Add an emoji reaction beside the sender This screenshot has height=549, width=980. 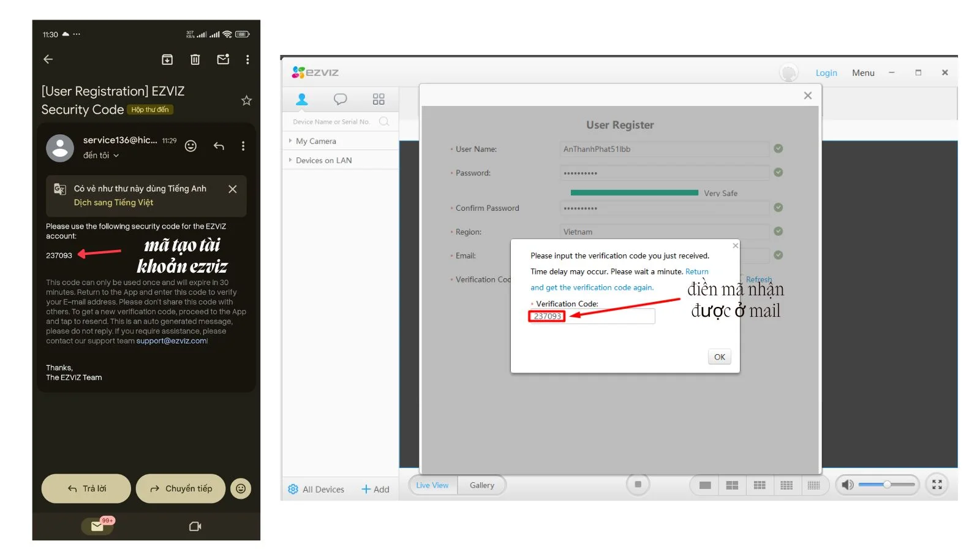(190, 146)
